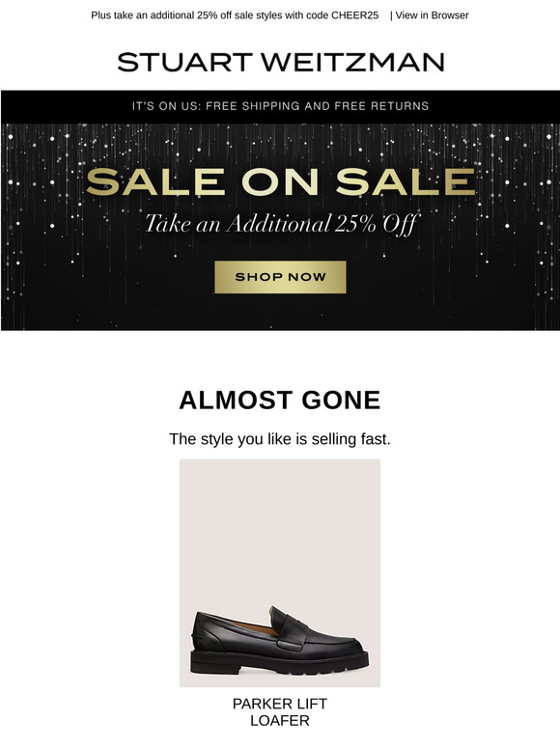Click the loafer's penny strap detail
Image resolution: width=560 pixels, height=747 pixels.
click(x=292, y=631)
